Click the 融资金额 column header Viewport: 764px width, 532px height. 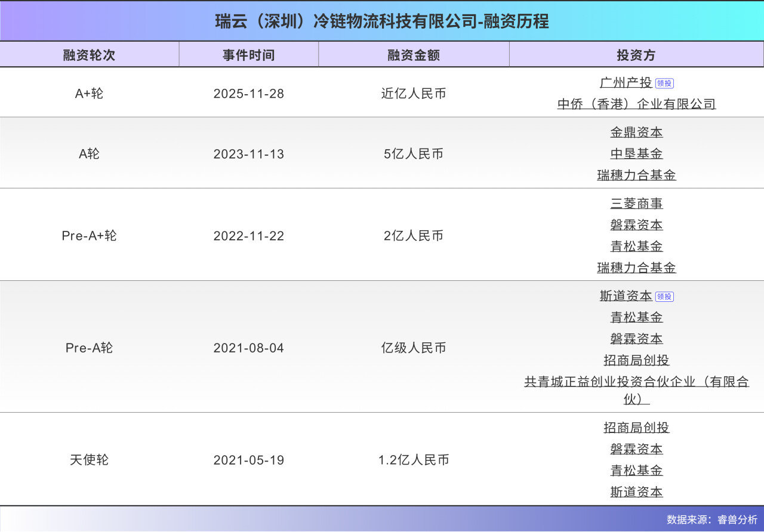pos(414,55)
